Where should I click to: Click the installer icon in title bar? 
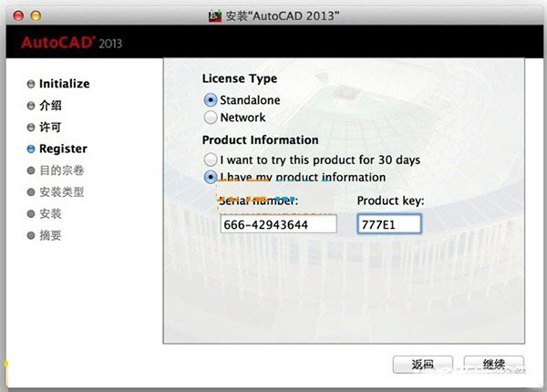[x=215, y=16]
